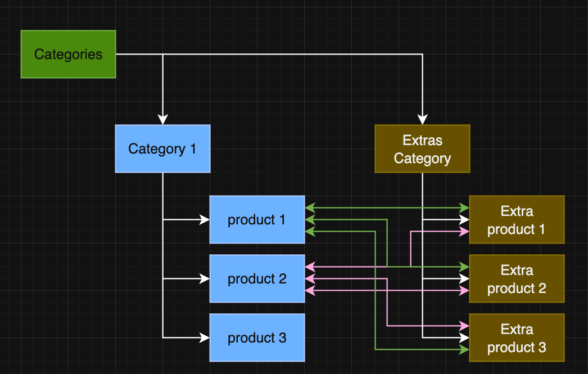Select the green Categories box
588x374 pixels.
(x=68, y=54)
